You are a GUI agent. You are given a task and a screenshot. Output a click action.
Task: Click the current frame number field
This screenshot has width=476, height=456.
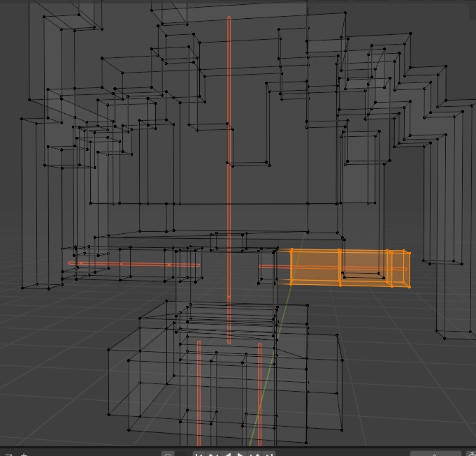(435, 454)
